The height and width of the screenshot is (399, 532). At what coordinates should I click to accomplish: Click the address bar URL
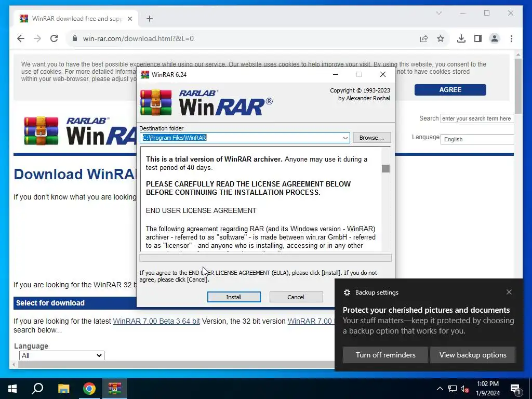pyautogui.click(x=138, y=38)
